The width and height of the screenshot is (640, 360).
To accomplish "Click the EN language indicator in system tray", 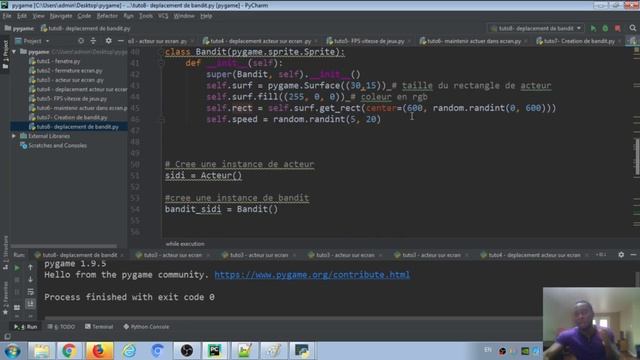I will coord(488,350).
